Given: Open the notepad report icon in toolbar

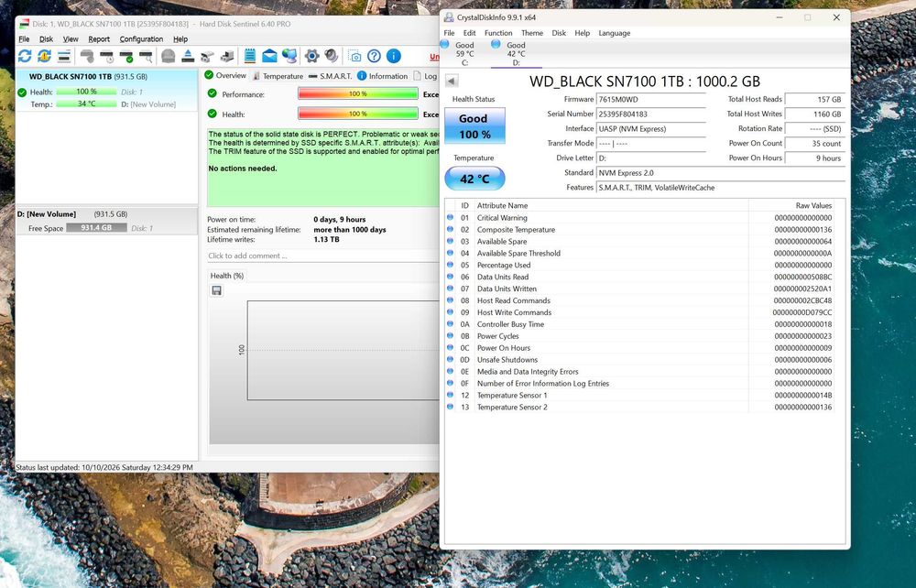Looking at the screenshot, I should 250,56.
